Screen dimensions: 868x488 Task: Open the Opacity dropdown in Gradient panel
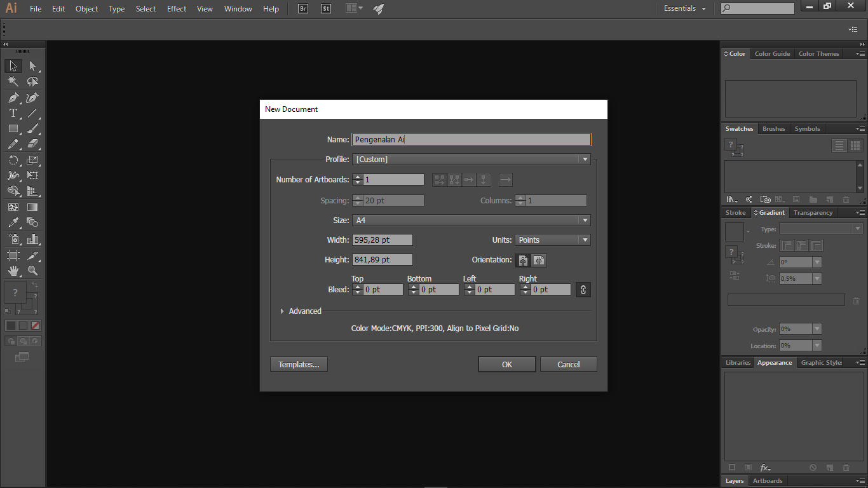tap(817, 329)
